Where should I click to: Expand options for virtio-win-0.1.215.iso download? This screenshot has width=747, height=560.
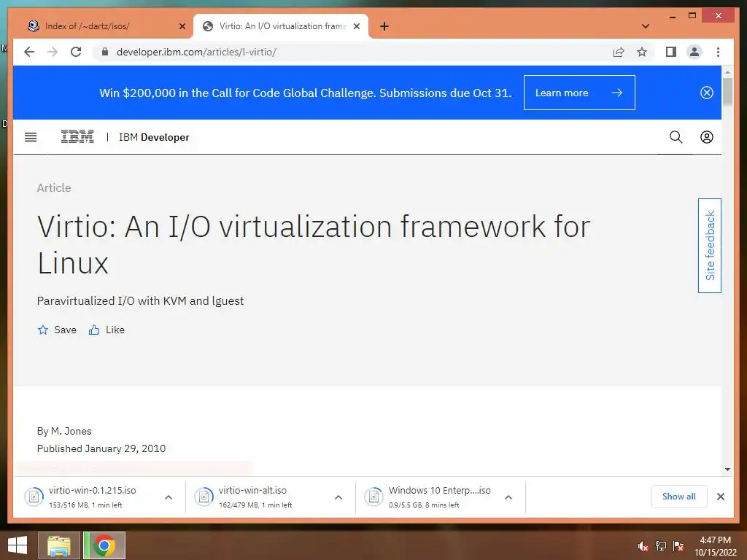(169, 497)
